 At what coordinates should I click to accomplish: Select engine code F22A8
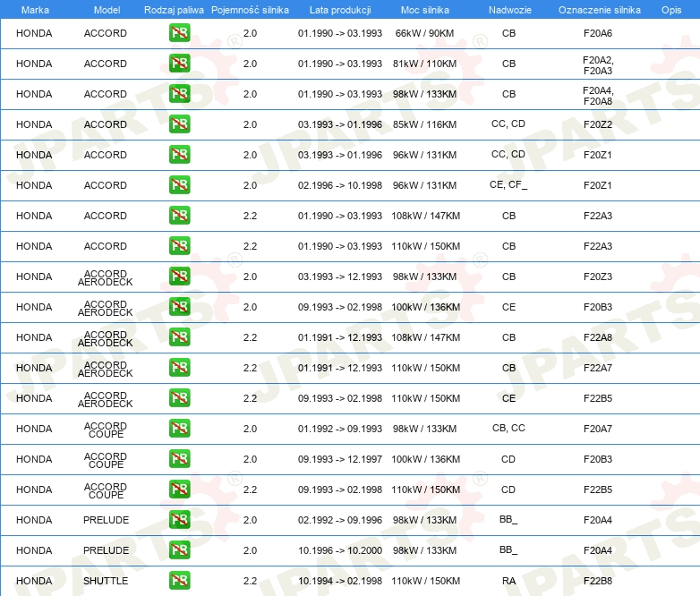coord(598,337)
